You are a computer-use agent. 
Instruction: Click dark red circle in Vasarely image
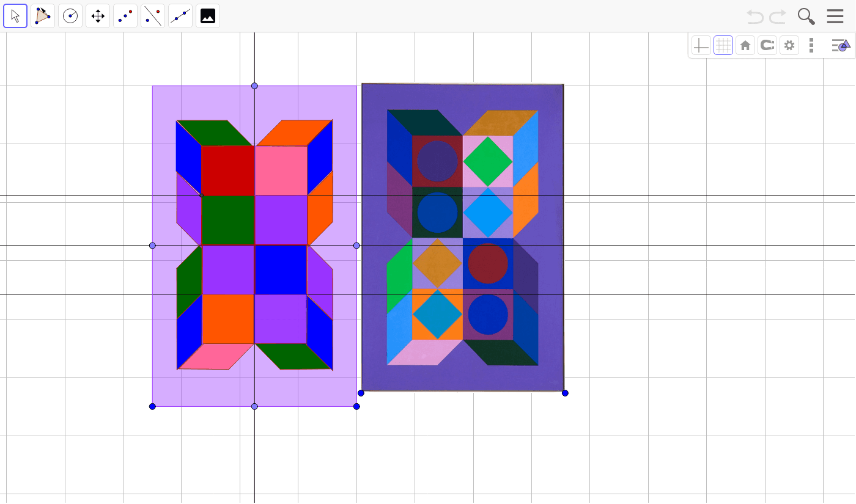(x=488, y=263)
